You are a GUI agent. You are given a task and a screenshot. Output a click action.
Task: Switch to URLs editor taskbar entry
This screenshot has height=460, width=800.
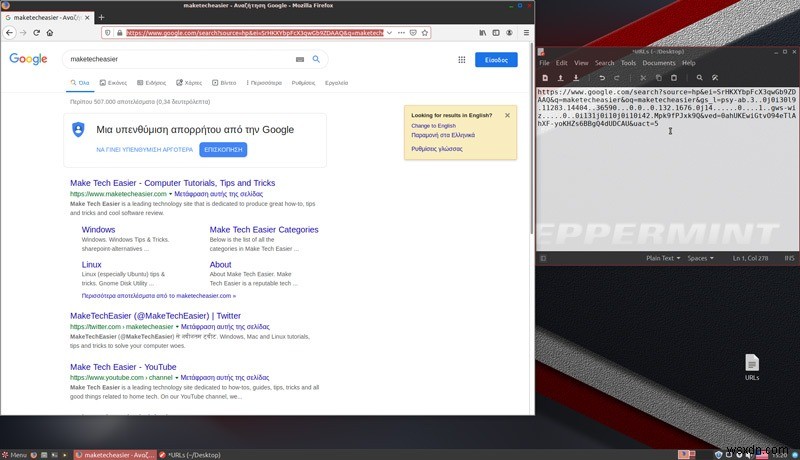pos(190,455)
